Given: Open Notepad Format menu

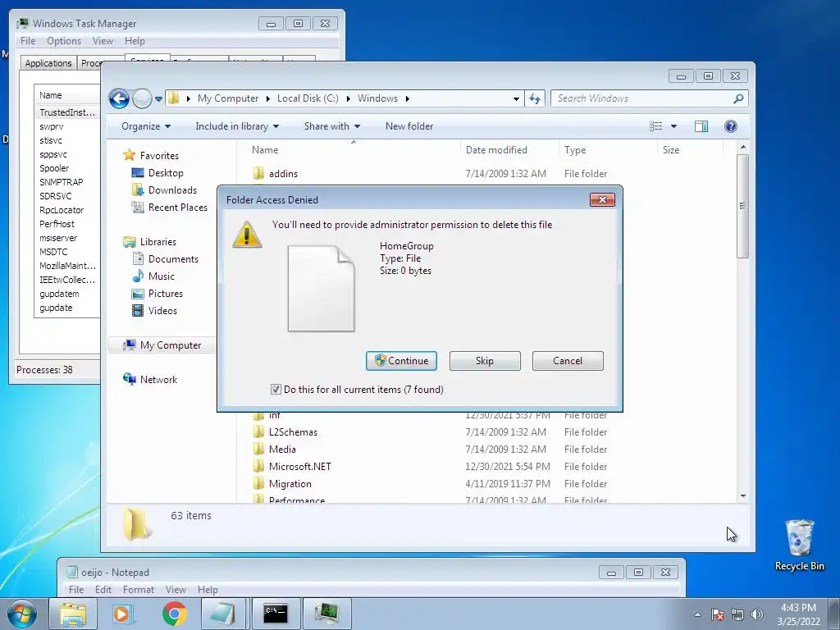Looking at the screenshot, I should (138, 590).
